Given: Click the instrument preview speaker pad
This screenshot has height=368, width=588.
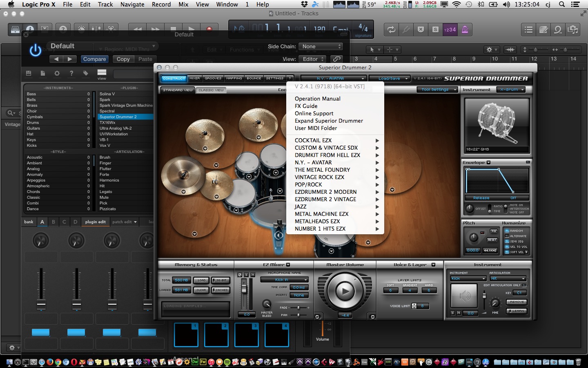Looking at the screenshot, I should point(464,296).
